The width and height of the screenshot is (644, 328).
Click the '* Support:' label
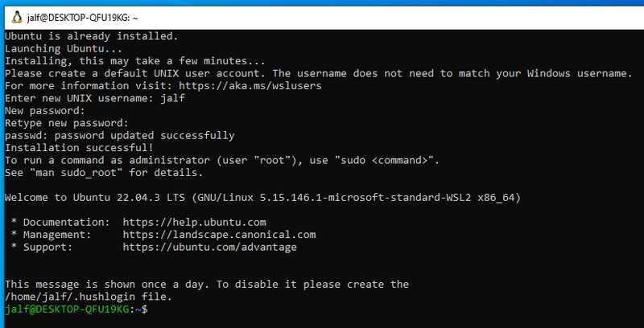tap(42, 248)
